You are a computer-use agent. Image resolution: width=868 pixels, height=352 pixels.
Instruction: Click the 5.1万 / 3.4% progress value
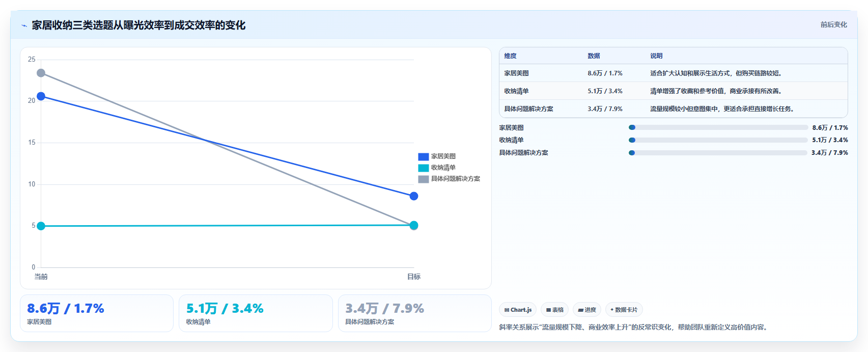(830, 140)
